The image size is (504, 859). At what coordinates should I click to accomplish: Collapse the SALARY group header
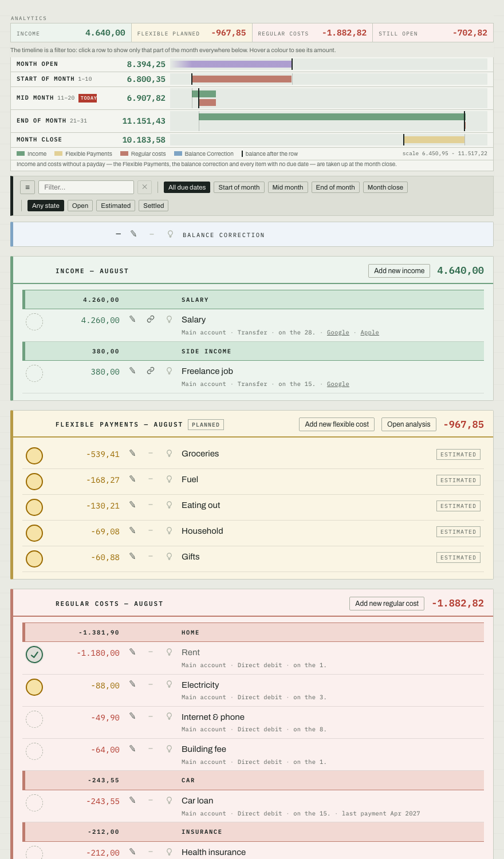tap(253, 300)
